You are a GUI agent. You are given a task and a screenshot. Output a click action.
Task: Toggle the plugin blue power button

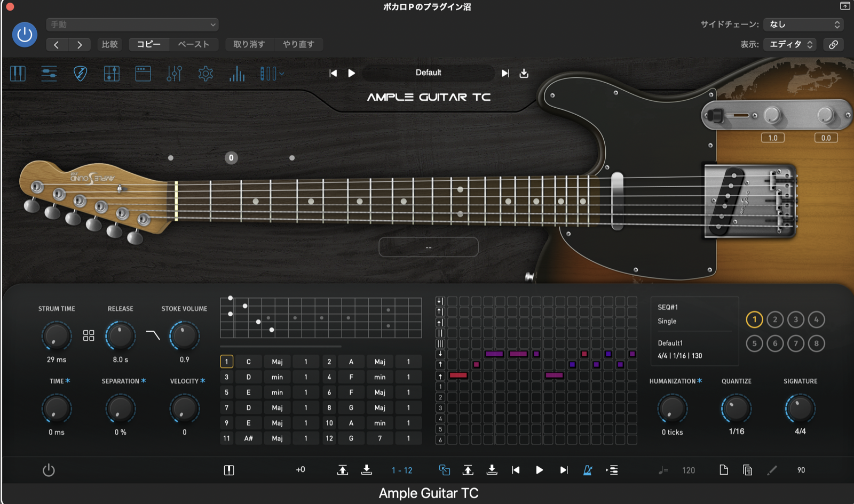25,35
